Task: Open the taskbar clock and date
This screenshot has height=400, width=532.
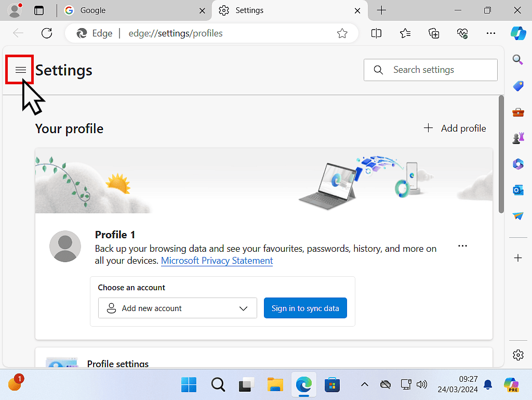Action: pos(458,384)
